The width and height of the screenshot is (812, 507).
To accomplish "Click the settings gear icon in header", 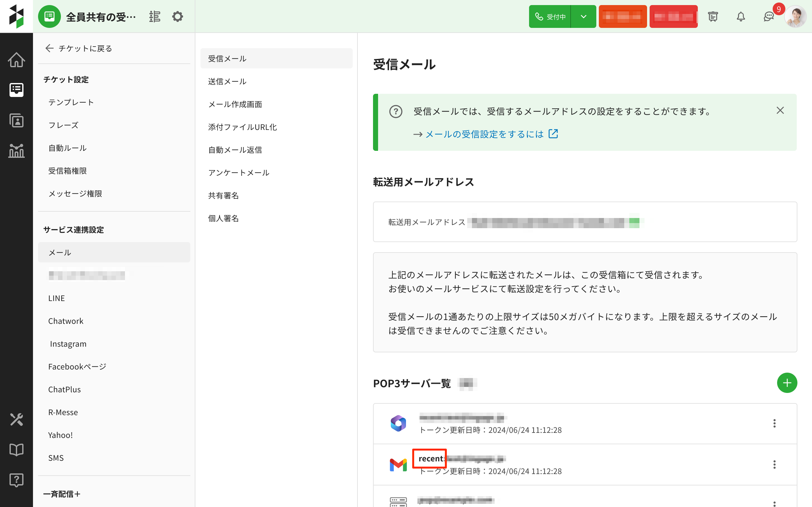I will click(178, 16).
